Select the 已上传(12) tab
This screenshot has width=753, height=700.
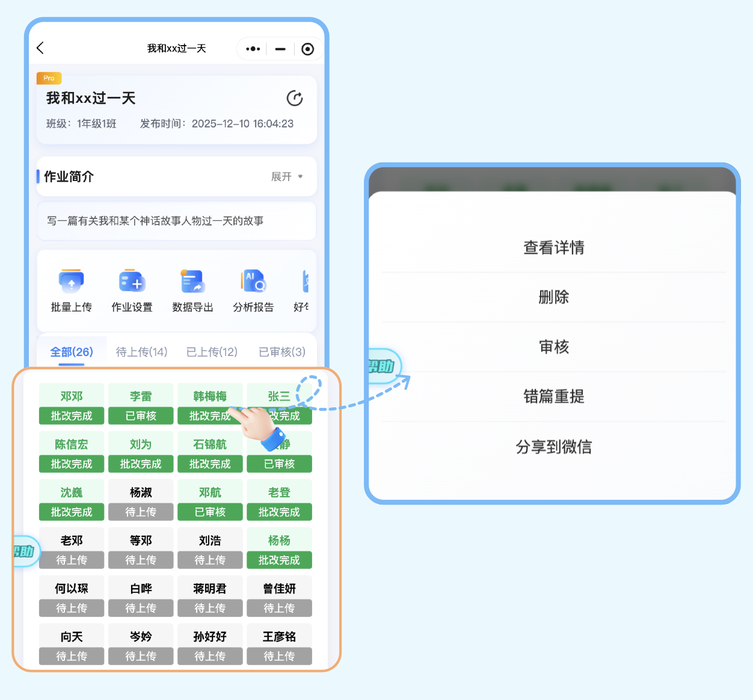point(212,352)
